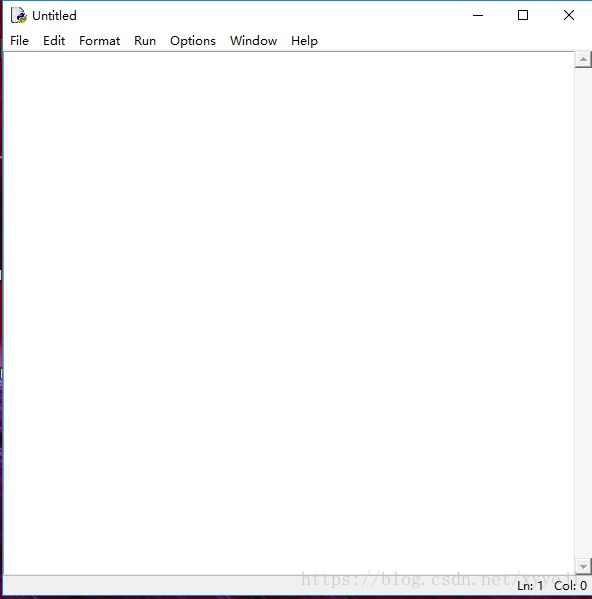Close the Untitled window
The width and height of the screenshot is (592, 599).
pos(569,15)
